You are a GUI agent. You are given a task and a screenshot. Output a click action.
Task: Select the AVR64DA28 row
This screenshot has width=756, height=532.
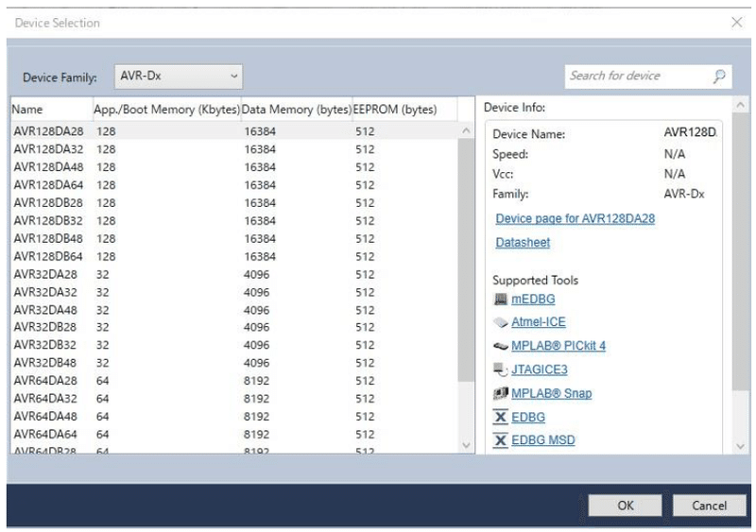tap(234, 381)
